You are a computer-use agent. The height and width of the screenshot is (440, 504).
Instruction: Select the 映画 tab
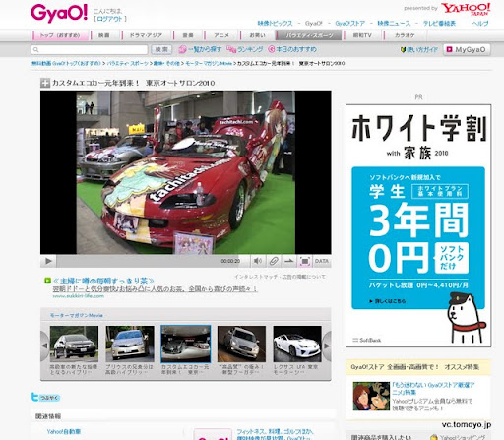coord(104,35)
